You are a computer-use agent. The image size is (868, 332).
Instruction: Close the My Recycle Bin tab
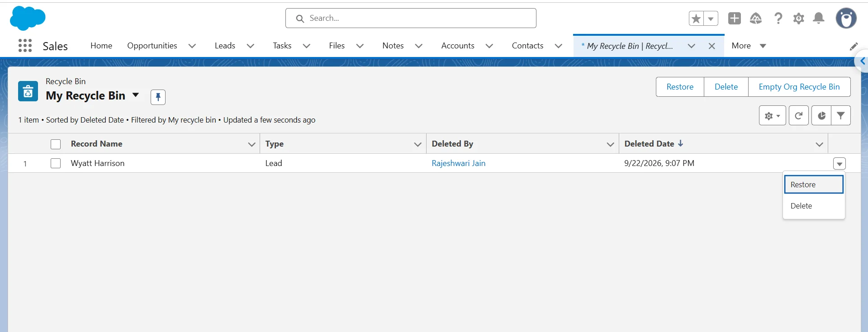[x=711, y=46]
